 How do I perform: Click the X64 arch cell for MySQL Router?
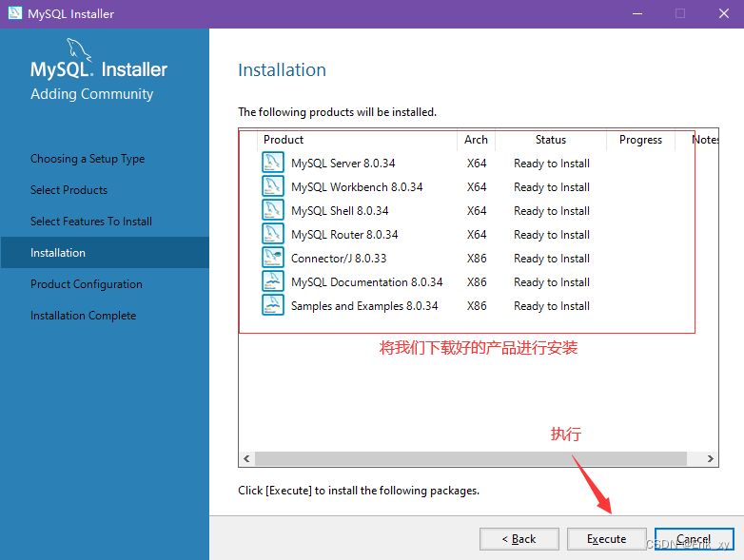click(477, 234)
